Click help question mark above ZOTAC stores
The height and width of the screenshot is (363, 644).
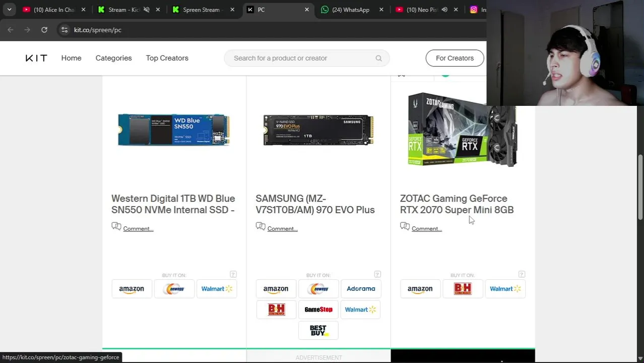point(522,274)
